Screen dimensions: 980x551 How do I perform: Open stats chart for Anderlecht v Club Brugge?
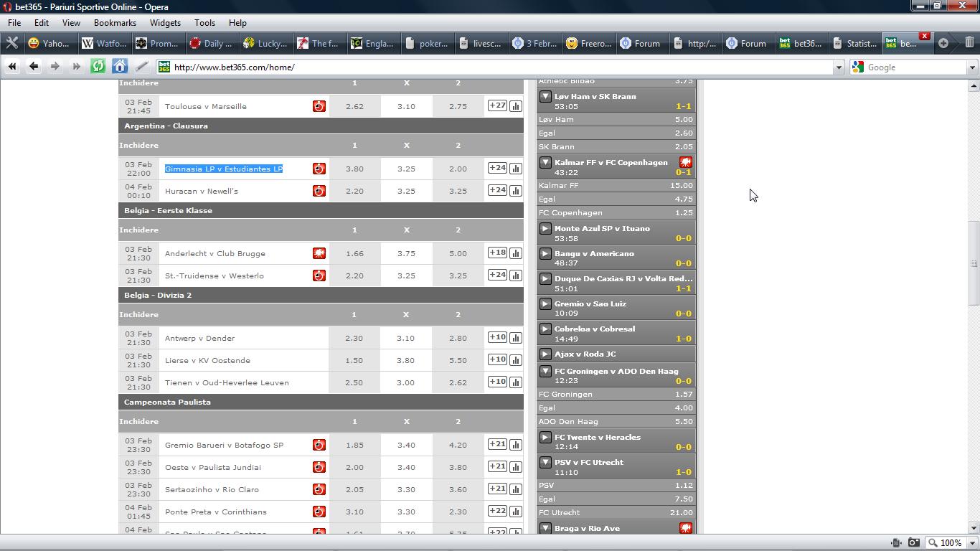click(x=516, y=253)
